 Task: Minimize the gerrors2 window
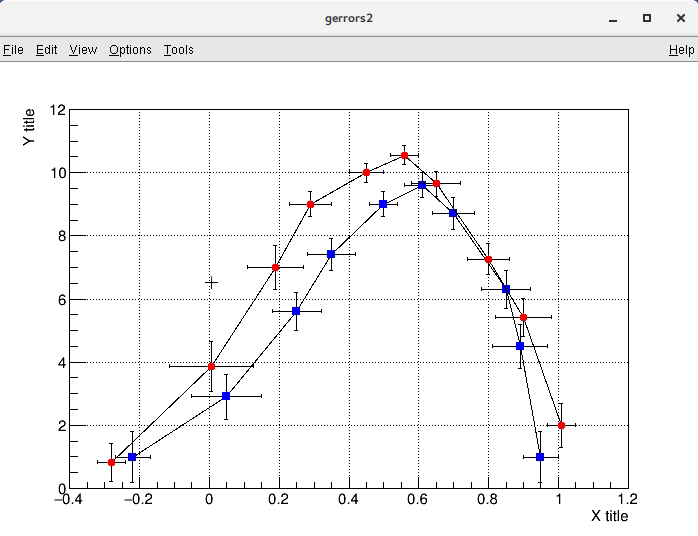[x=613, y=18]
